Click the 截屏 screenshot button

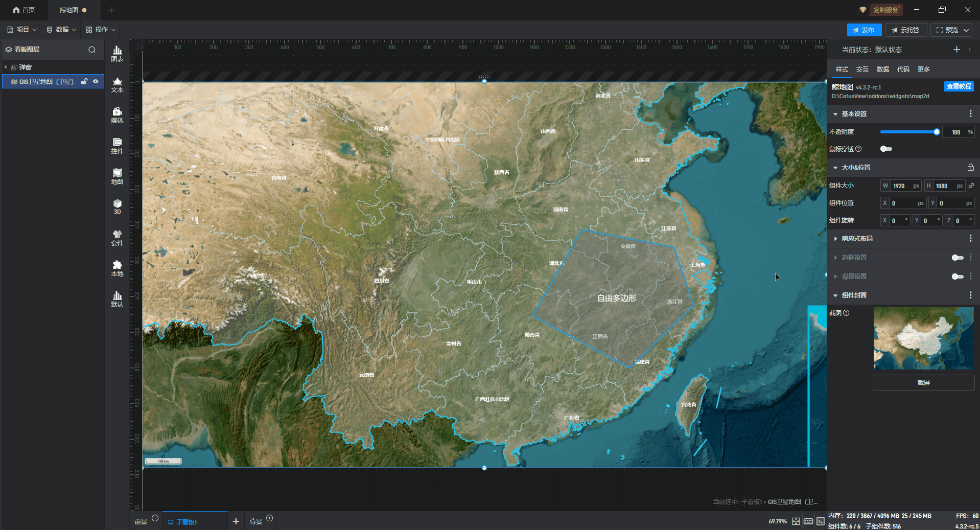(x=924, y=383)
